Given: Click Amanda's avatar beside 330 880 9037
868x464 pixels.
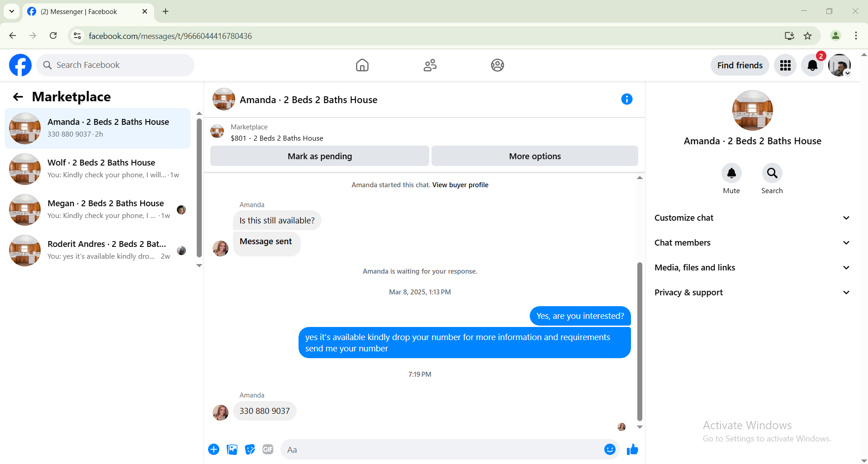Looking at the screenshot, I should tap(221, 412).
